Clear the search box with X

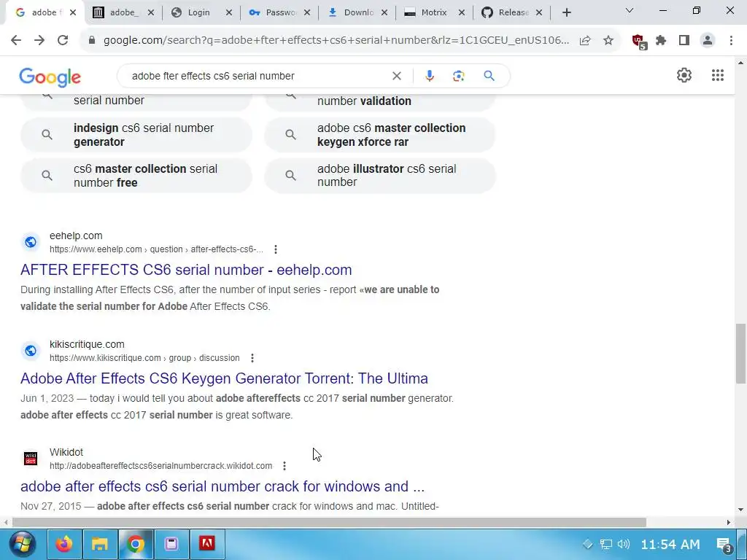point(396,76)
